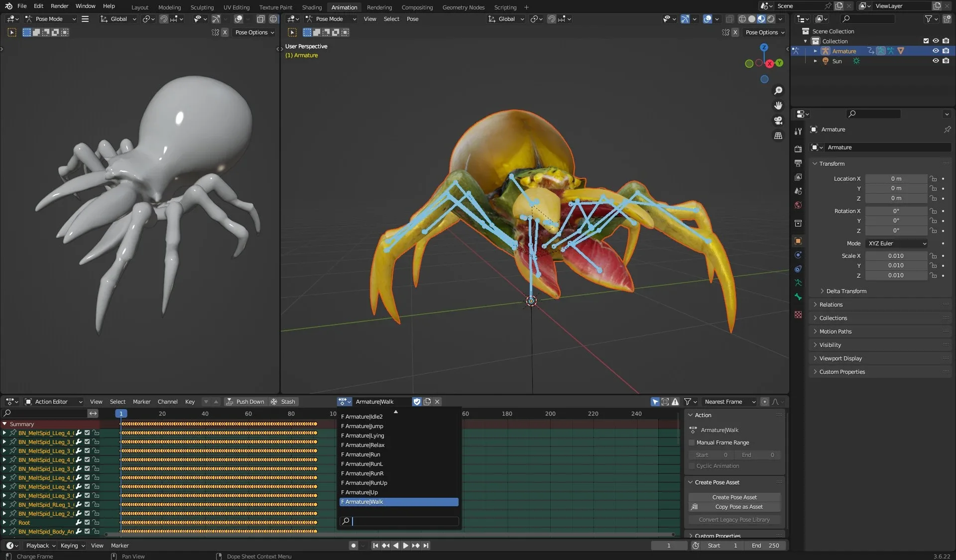The height and width of the screenshot is (560, 956).
Task: Switch to the Shading workspace tab
Action: click(312, 7)
